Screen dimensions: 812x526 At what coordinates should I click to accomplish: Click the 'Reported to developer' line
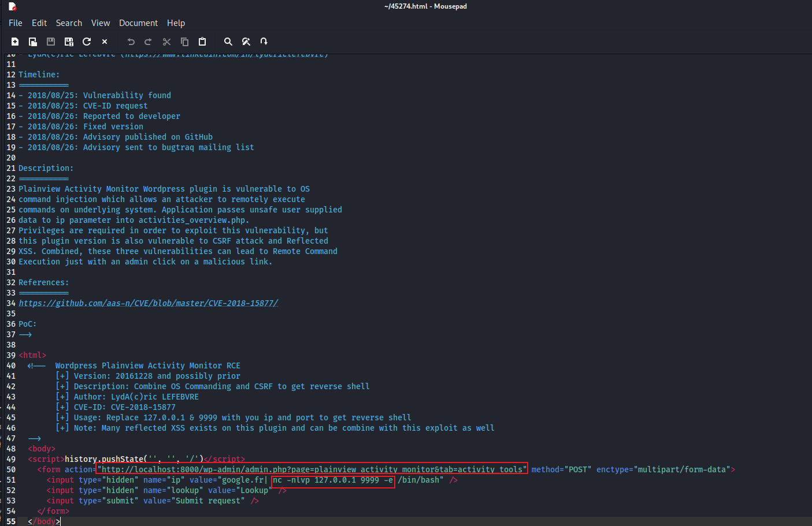(99, 116)
